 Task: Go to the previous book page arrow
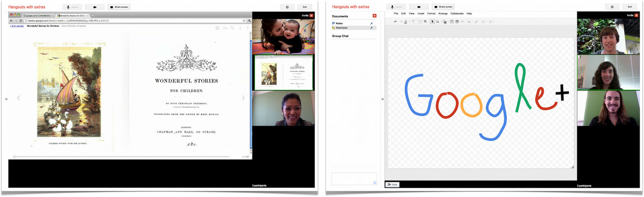pos(19,98)
